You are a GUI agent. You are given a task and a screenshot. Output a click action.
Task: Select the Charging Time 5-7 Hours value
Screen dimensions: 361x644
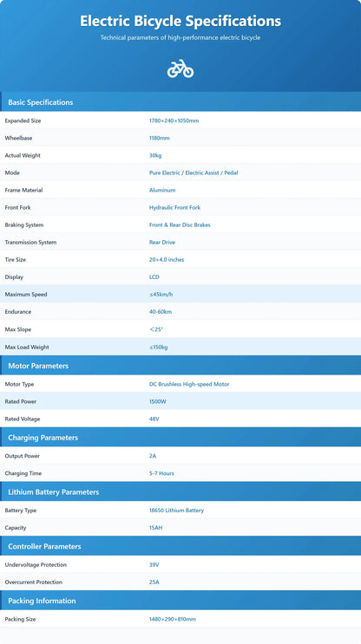(161, 473)
